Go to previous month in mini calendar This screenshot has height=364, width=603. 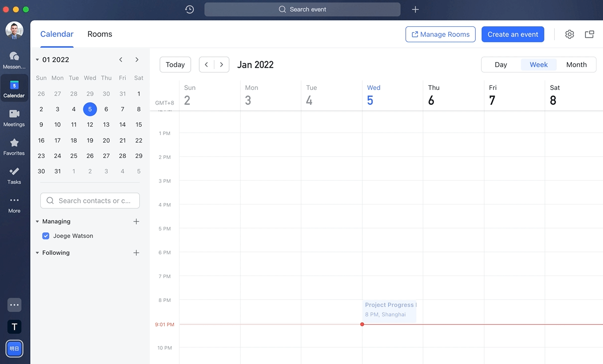(121, 60)
